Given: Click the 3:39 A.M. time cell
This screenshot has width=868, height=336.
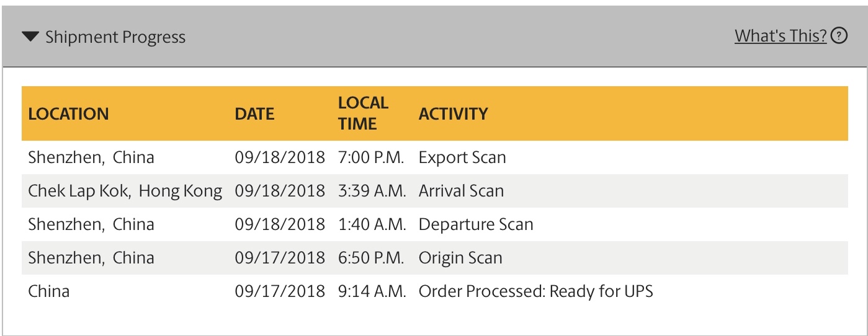Looking at the screenshot, I should click(x=372, y=191).
